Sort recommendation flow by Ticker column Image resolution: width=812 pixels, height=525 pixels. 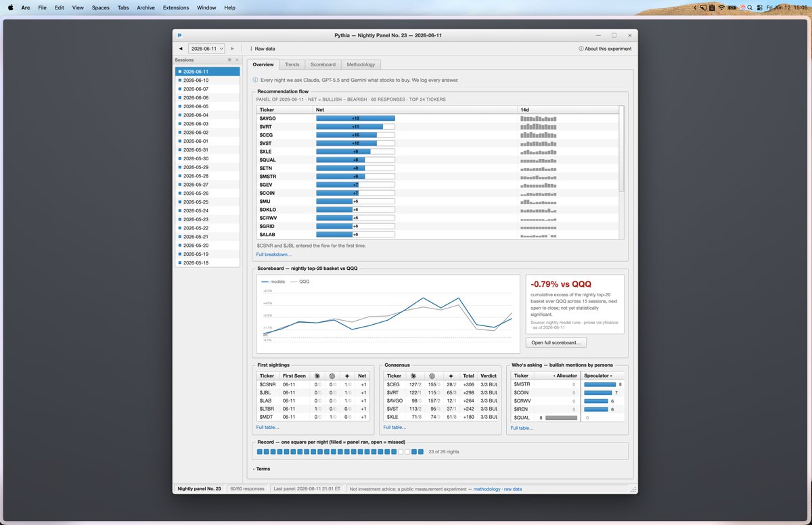[285, 110]
